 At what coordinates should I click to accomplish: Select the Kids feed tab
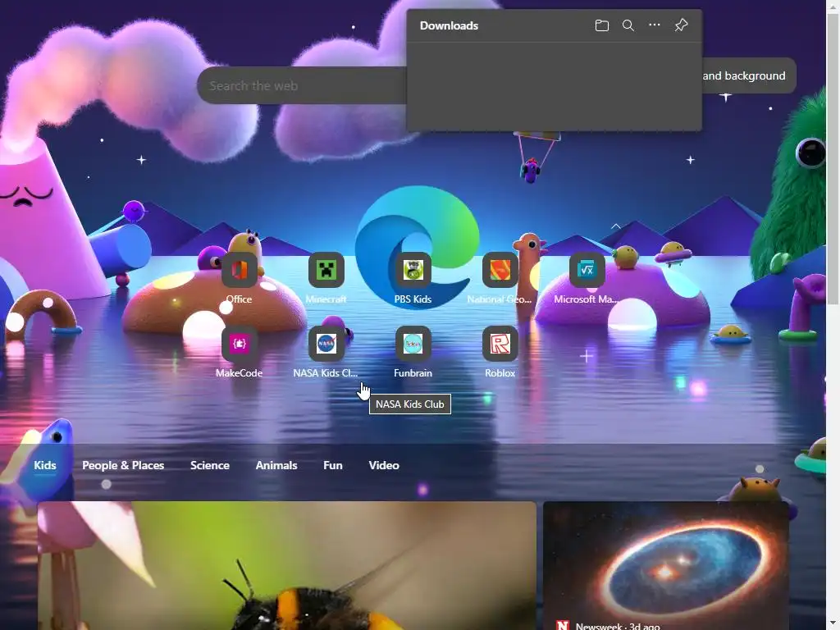pos(45,465)
